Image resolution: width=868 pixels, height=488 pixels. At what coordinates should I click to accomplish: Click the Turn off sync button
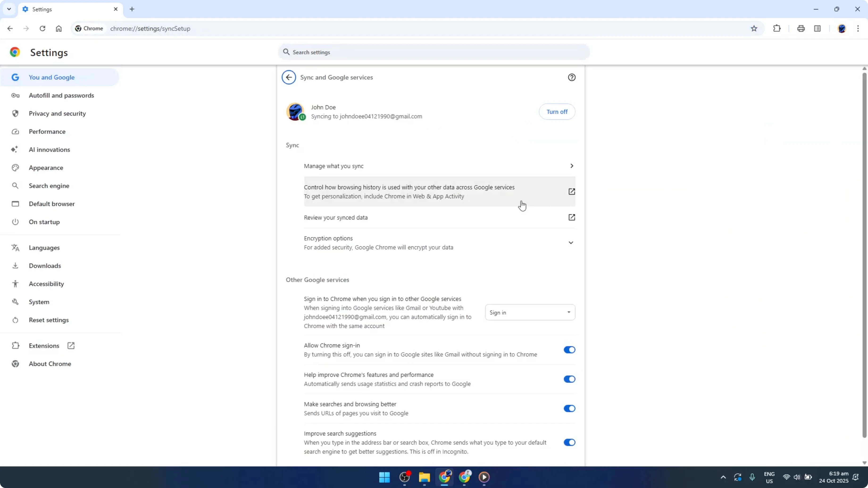pyautogui.click(x=557, y=112)
